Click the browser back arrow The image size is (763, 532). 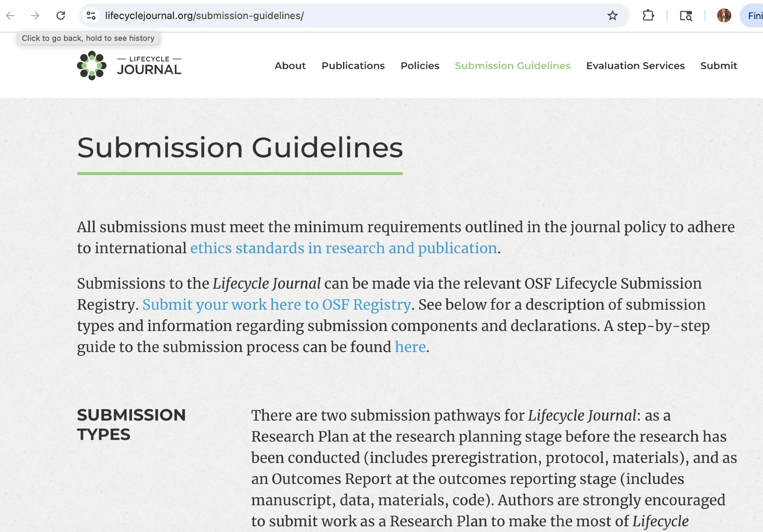(10, 16)
